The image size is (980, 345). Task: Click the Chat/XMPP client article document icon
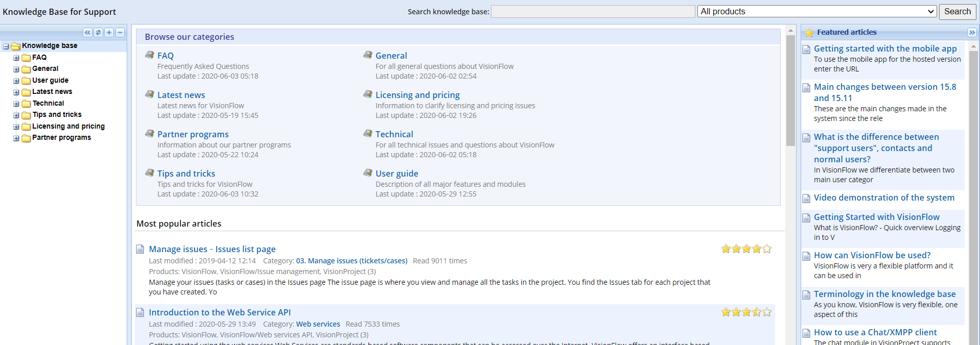[x=806, y=333]
